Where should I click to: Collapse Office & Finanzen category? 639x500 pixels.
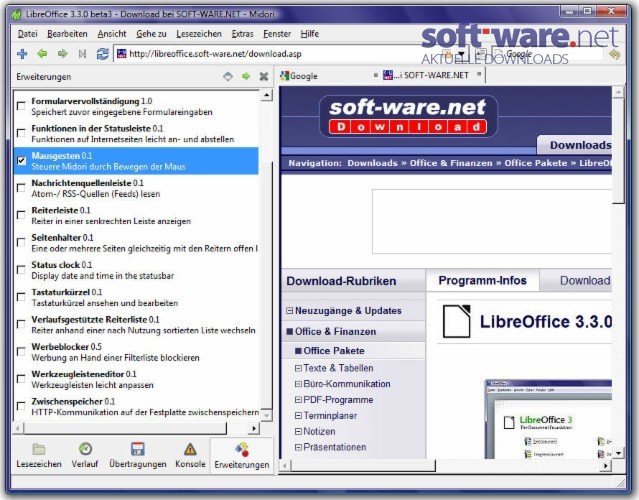point(289,331)
